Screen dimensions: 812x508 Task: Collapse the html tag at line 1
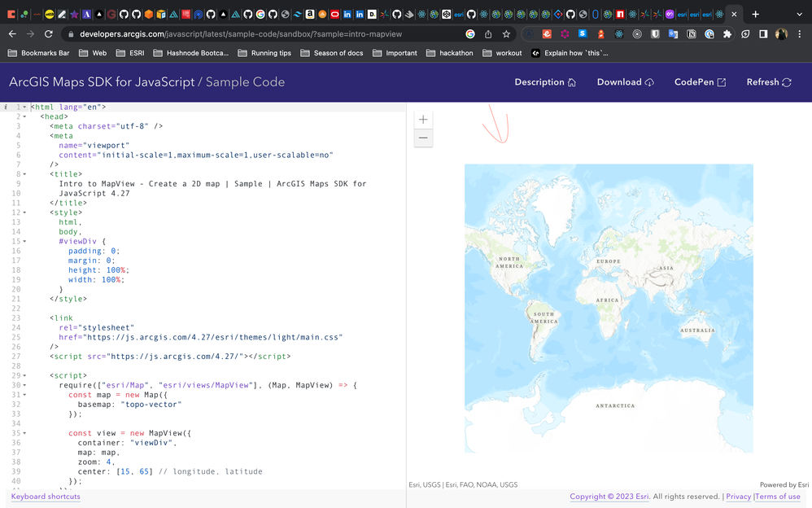click(24, 107)
